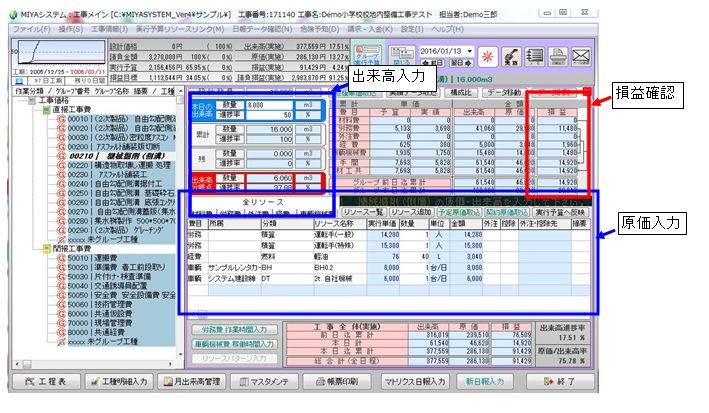
Task: Collapse the 間接工事費 tree node
Action: point(46,249)
